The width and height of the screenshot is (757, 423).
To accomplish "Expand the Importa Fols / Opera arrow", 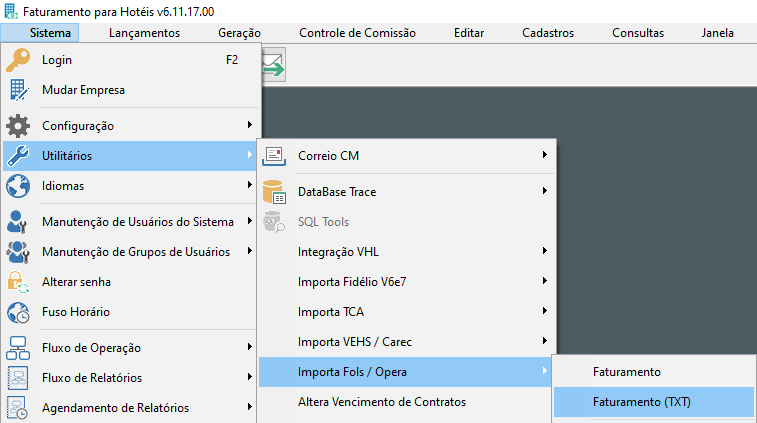I will point(545,371).
